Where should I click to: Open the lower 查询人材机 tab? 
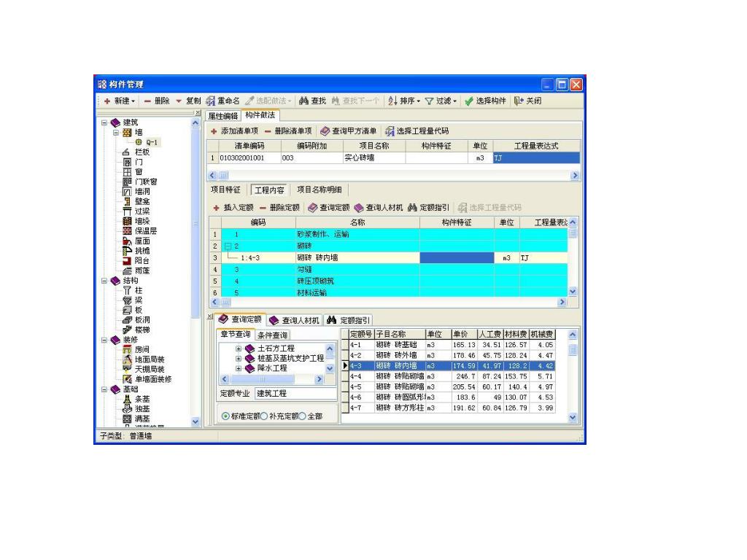(x=294, y=321)
